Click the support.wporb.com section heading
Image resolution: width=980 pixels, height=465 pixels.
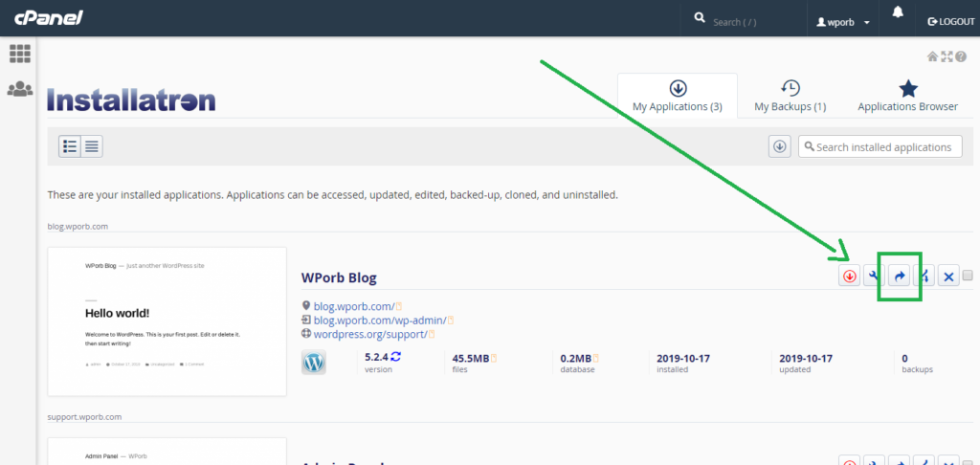point(84,416)
